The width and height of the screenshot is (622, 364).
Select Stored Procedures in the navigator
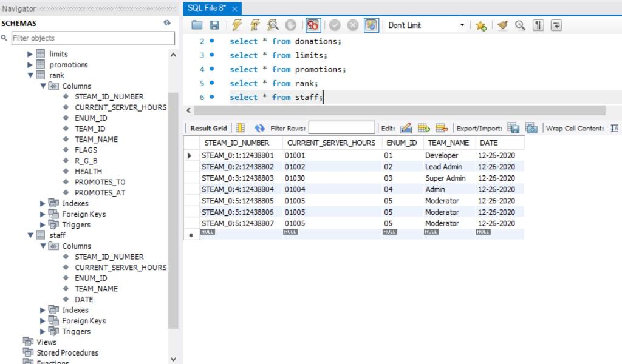coord(69,352)
